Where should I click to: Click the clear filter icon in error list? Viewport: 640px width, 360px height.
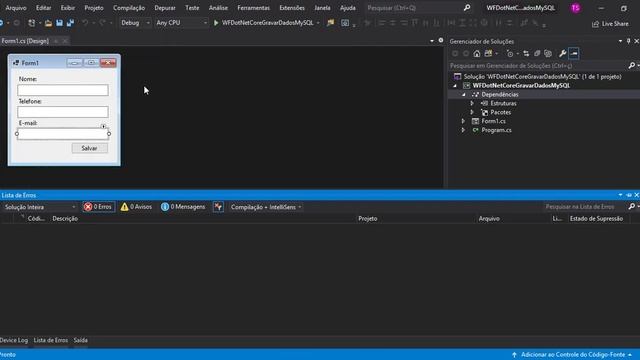click(x=218, y=207)
